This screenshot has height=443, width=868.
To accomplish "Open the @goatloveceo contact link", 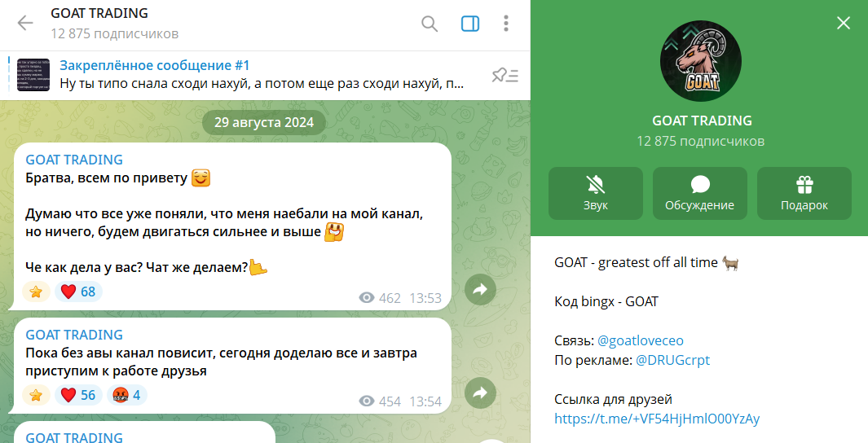I will pos(640,341).
